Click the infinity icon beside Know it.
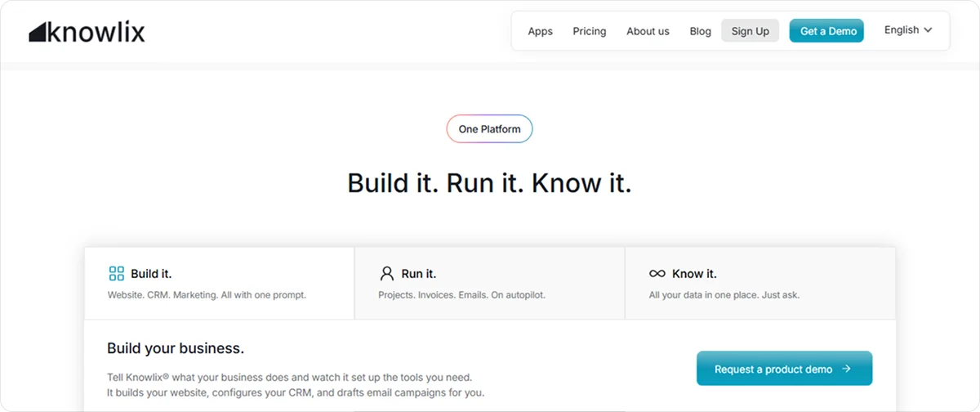The width and height of the screenshot is (980, 412). [x=657, y=274]
